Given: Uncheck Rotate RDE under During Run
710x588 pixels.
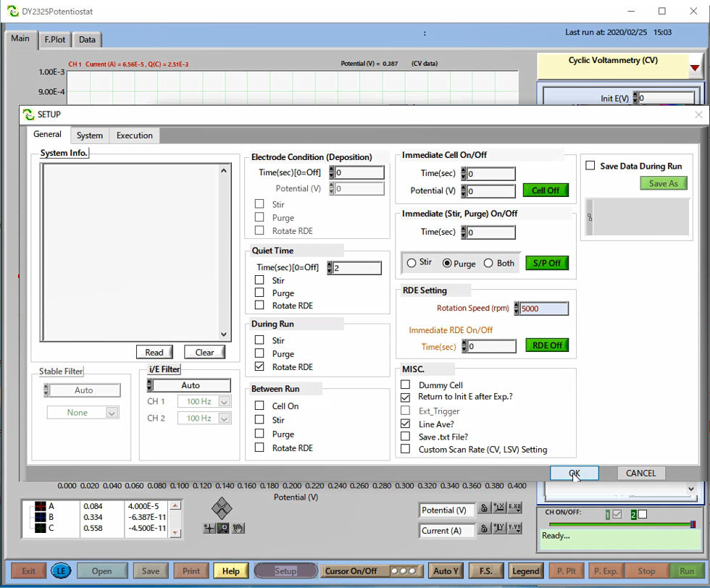Looking at the screenshot, I should [x=259, y=367].
